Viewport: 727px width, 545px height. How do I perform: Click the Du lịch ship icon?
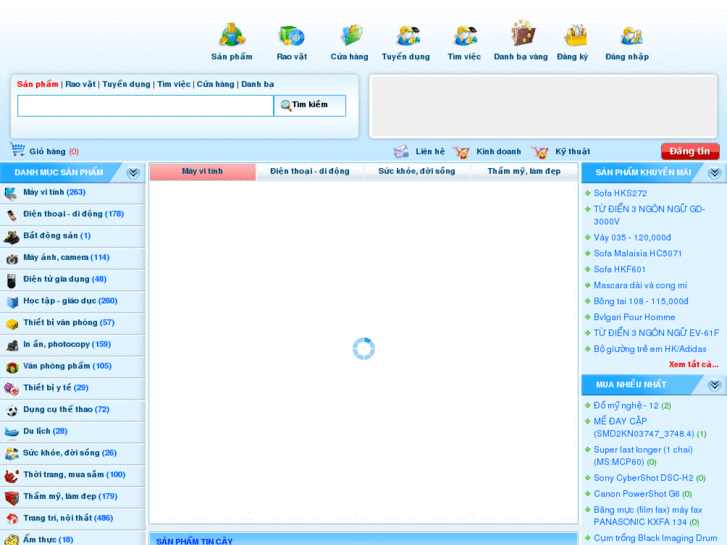[11, 432]
